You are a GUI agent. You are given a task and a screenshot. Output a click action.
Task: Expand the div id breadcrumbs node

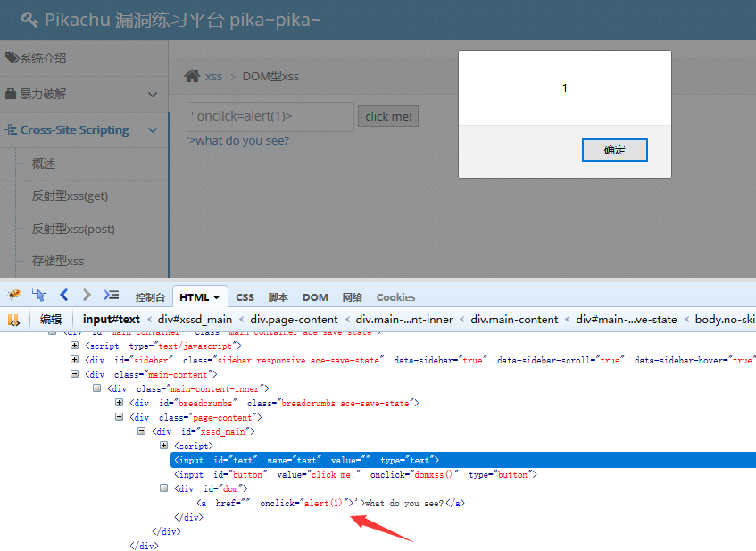tap(119, 403)
